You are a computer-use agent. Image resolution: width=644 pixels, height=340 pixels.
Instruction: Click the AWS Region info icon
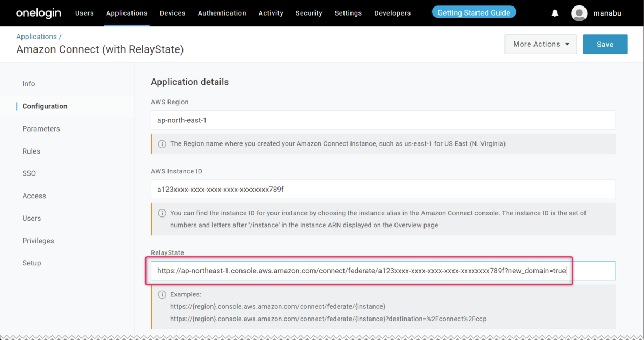point(162,144)
